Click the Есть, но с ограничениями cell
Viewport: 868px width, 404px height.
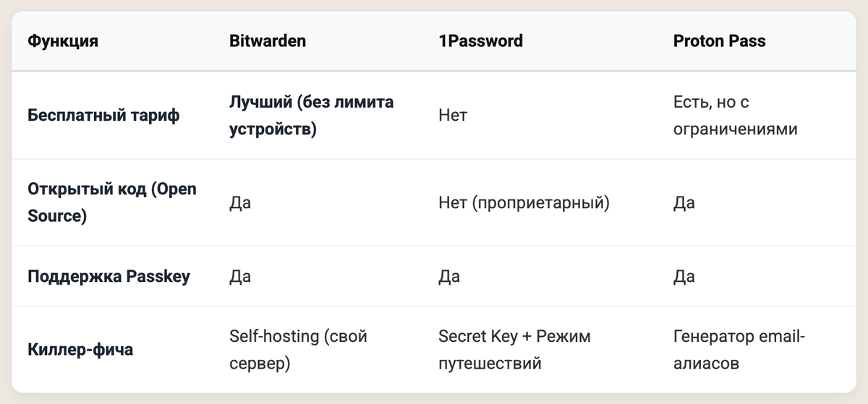[x=735, y=116]
